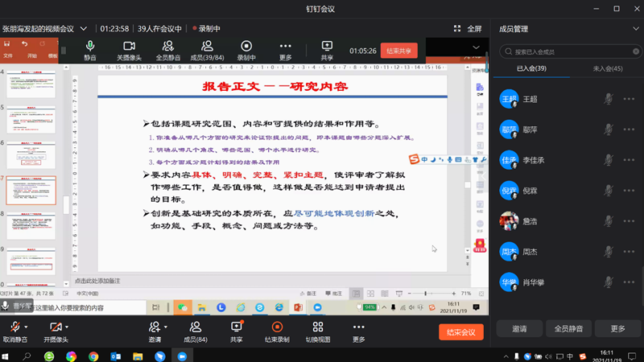Click the 邀请 invite icon in bottom toolbar

point(155,327)
